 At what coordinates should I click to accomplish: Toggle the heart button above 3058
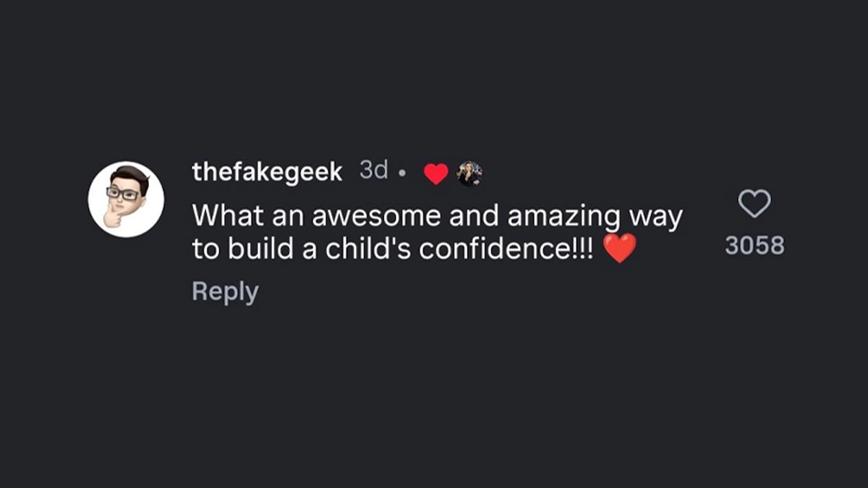click(x=754, y=204)
